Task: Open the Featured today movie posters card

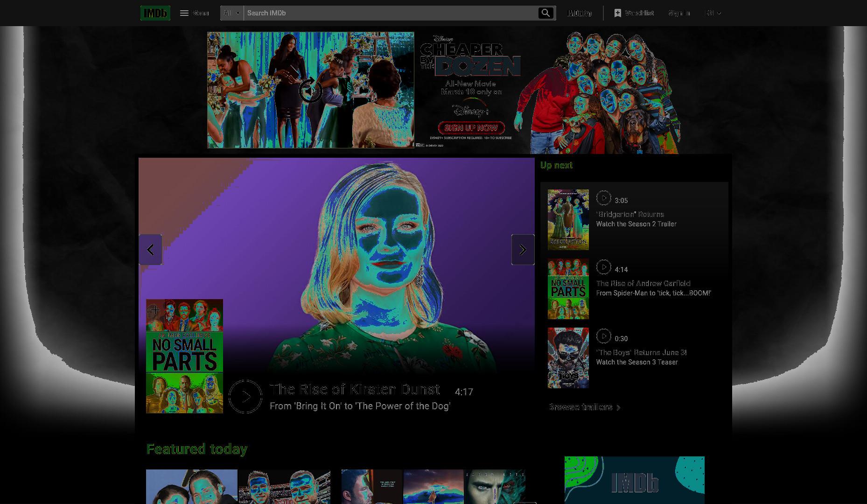Action: (433, 487)
